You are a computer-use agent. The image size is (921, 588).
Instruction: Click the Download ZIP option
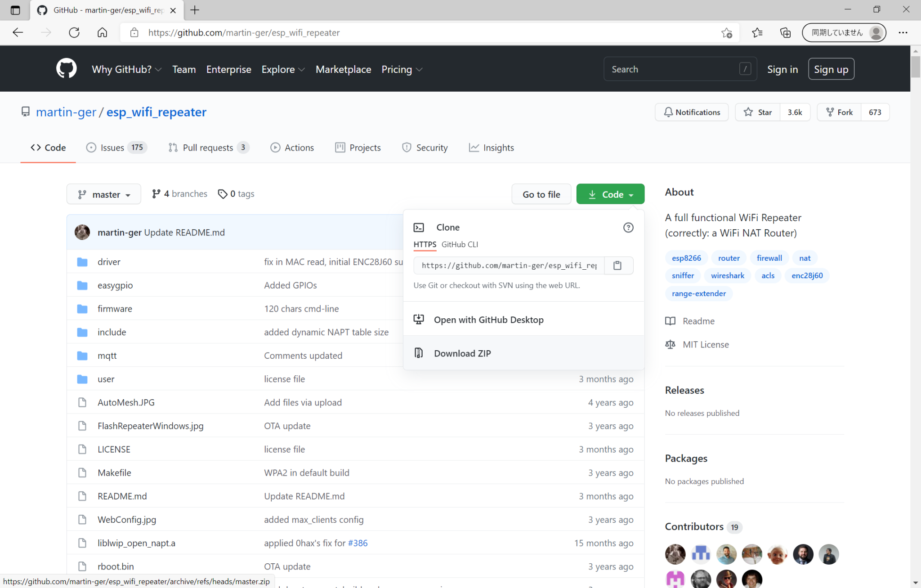462,353
